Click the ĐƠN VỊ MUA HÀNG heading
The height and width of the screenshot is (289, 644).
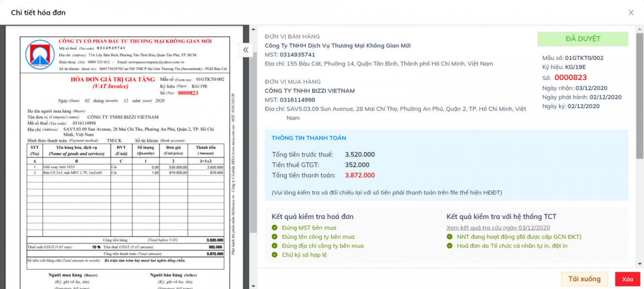tap(293, 82)
